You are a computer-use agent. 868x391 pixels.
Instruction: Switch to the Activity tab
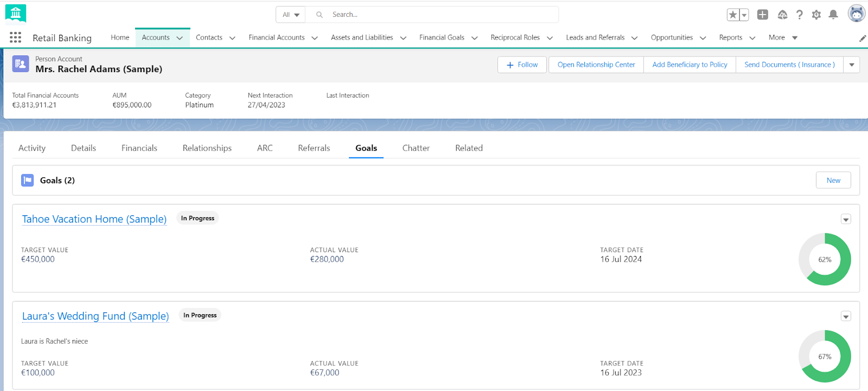[32, 148]
